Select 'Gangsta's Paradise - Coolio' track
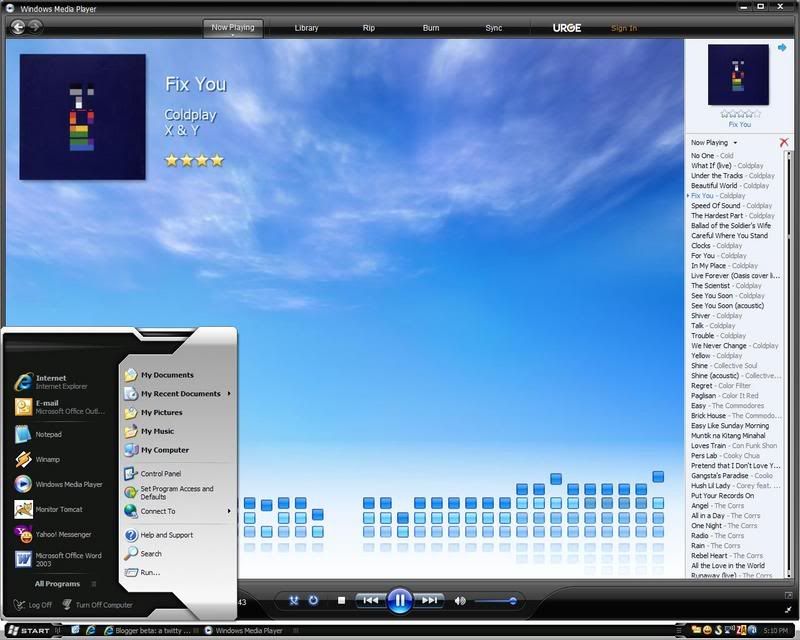Viewport: 800px width, 640px height. [x=732, y=476]
